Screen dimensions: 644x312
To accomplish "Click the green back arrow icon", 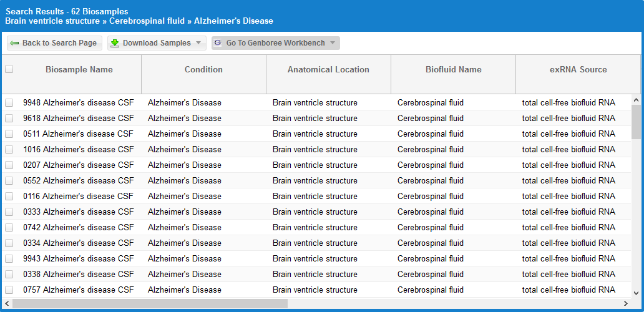I will point(14,43).
